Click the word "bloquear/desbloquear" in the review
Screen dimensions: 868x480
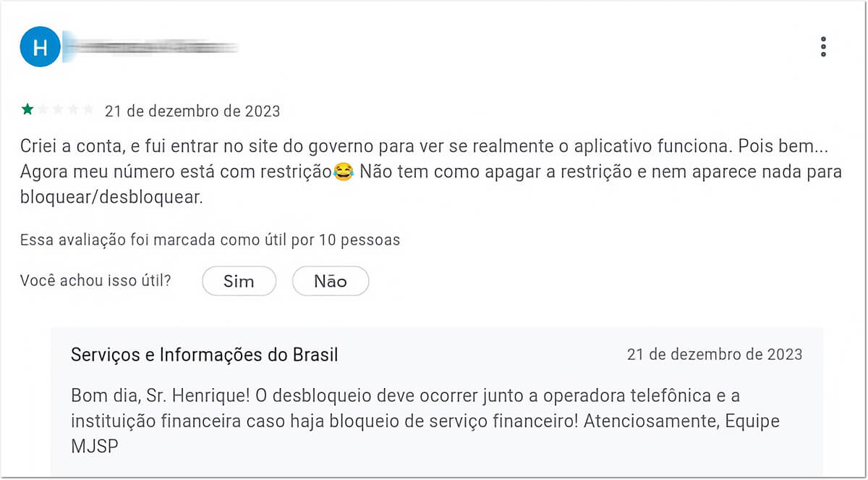(111, 198)
